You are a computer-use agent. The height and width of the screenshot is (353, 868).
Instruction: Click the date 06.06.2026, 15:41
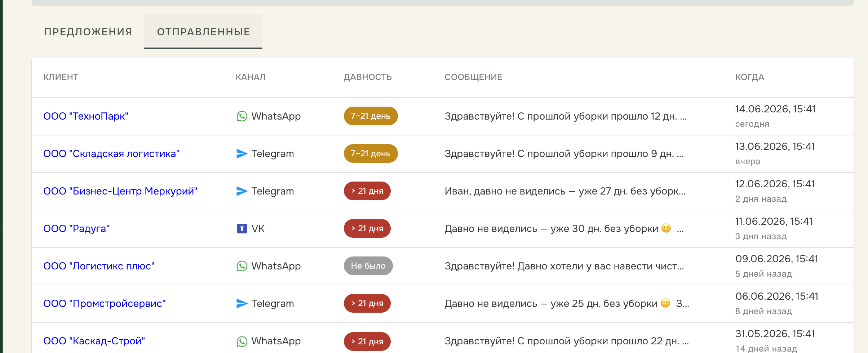[777, 296]
